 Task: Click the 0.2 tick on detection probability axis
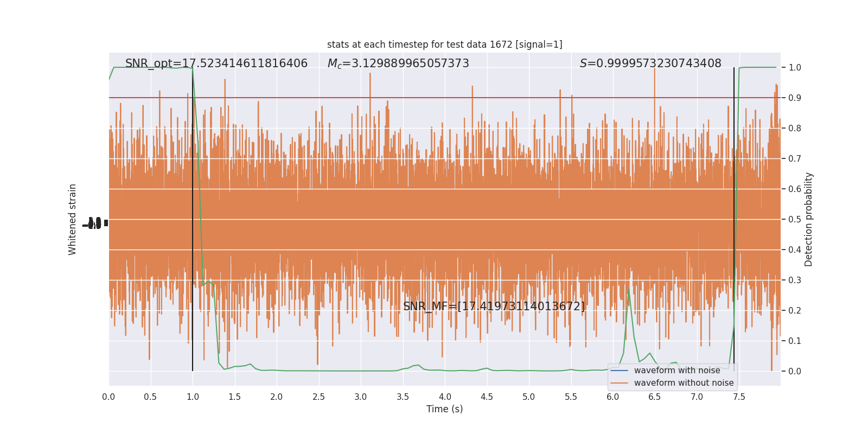[x=795, y=310]
